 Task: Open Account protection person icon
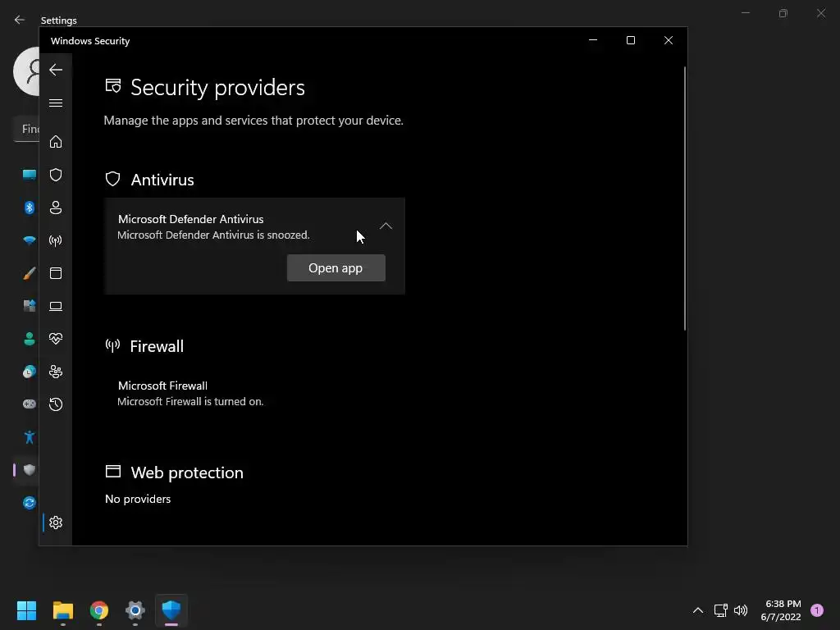pyautogui.click(x=56, y=208)
